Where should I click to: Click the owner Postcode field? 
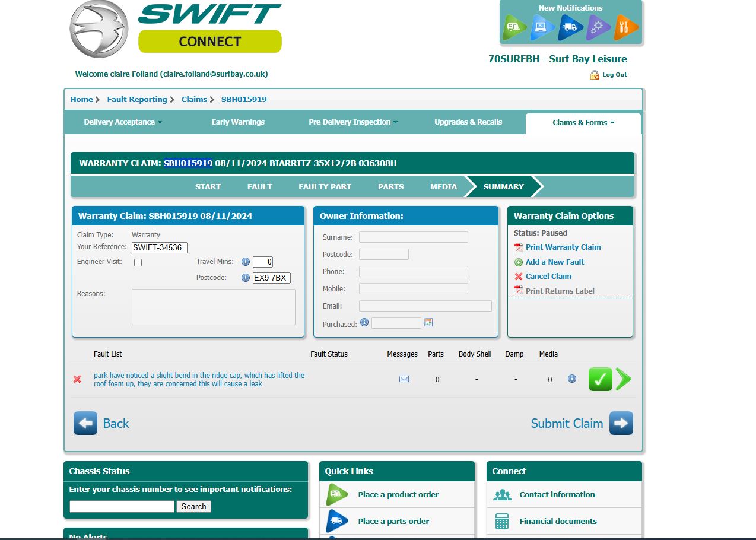(383, 254)
